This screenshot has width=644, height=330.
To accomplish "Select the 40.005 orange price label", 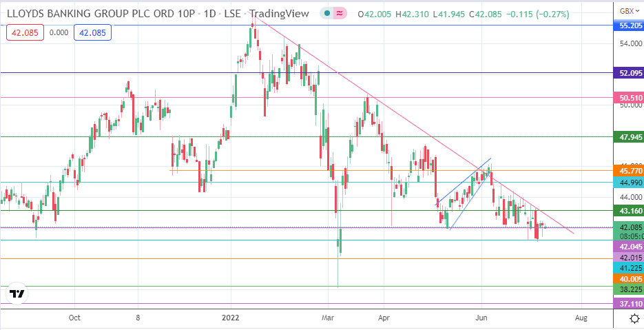I will [628, 278].
